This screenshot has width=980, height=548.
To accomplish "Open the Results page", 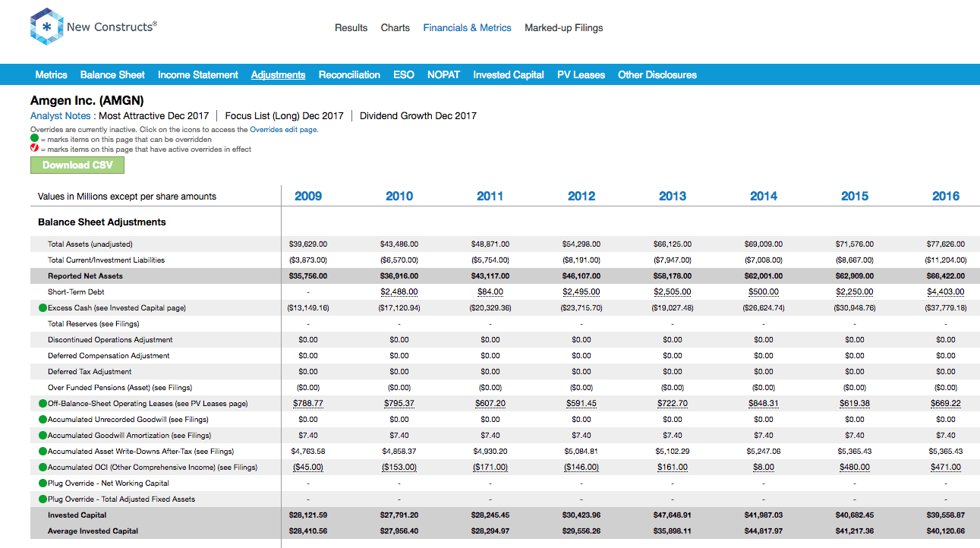I will [351, 28].
